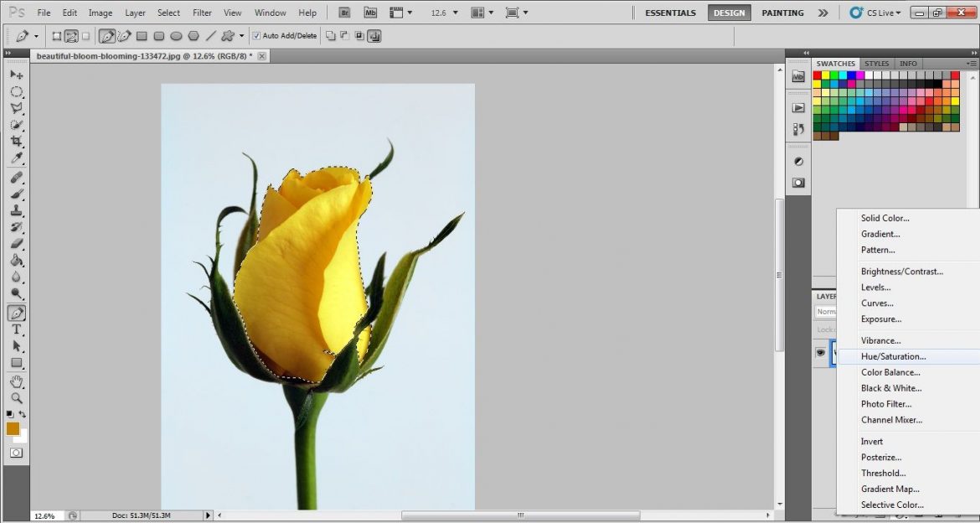Viewport: 980px width, 523px height.
Task: Select the Pen tool in toolbox
Action: point(16,312)
